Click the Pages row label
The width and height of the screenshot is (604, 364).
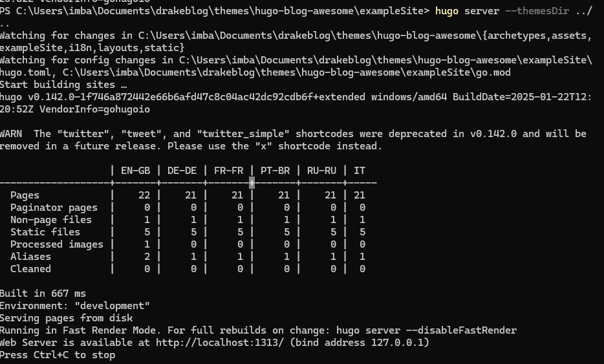tap(25, 195)
